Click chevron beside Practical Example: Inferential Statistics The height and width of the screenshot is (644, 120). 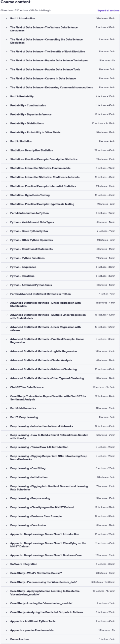(7, 186)
